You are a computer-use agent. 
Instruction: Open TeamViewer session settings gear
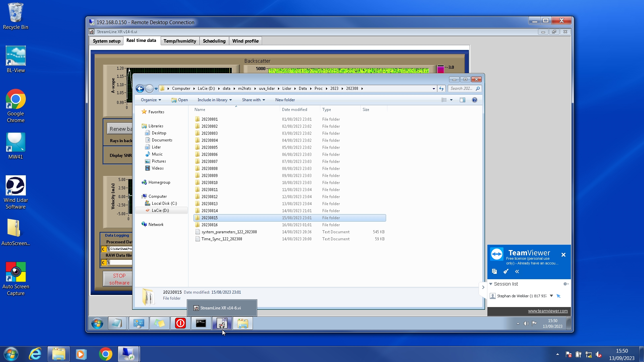[566, 284]
